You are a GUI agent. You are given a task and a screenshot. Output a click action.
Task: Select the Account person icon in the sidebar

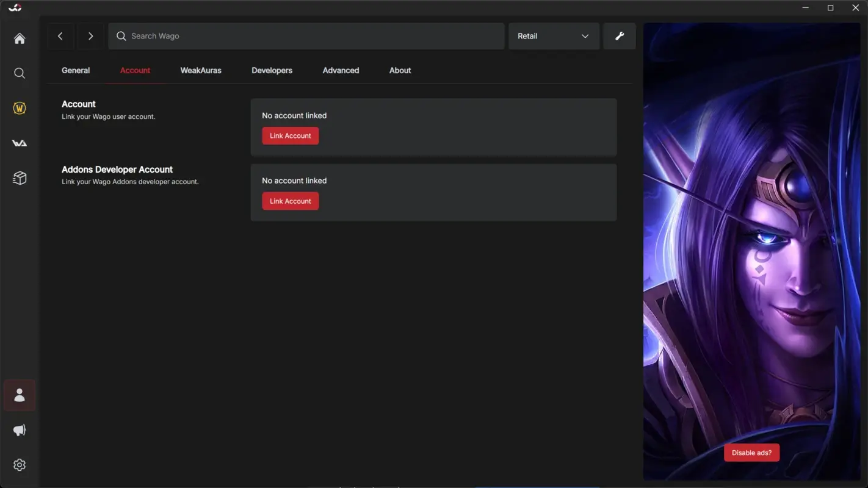[x=19, y=395]
